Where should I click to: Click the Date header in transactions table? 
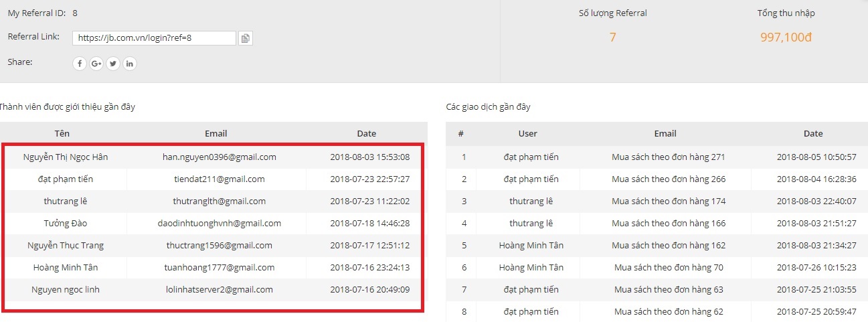point(813,133)
